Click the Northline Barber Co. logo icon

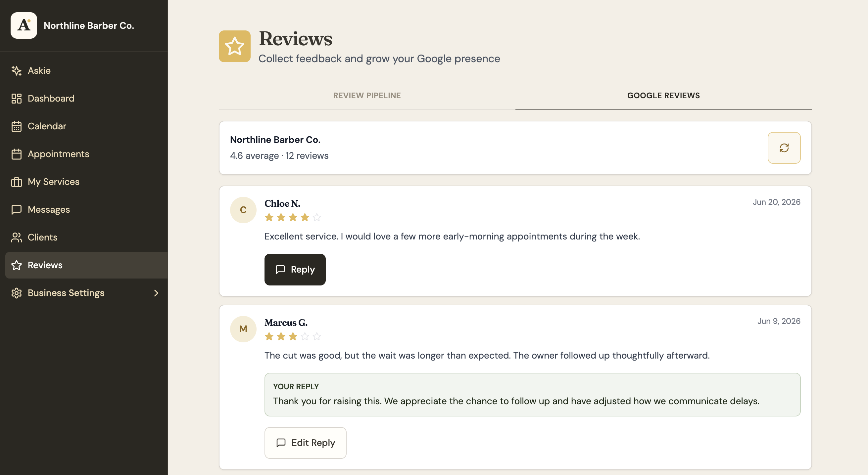pyautogui.click(x=24, y=25)
